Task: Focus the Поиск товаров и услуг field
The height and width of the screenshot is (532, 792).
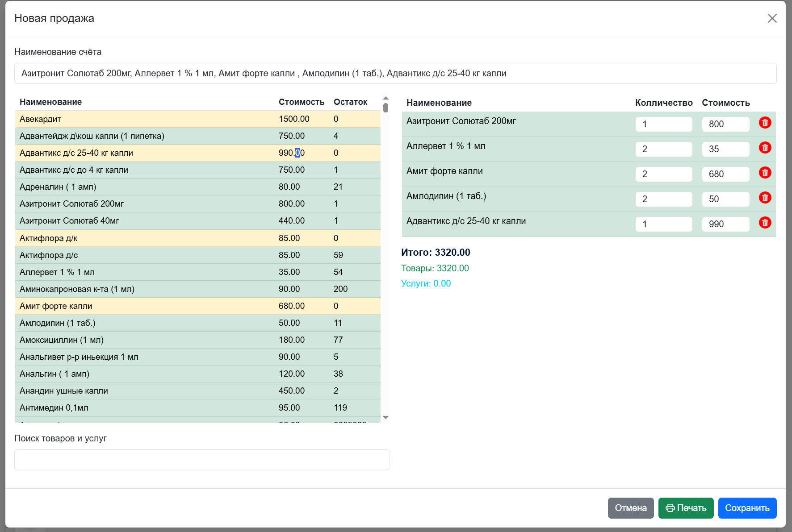Action: [202, 460]
